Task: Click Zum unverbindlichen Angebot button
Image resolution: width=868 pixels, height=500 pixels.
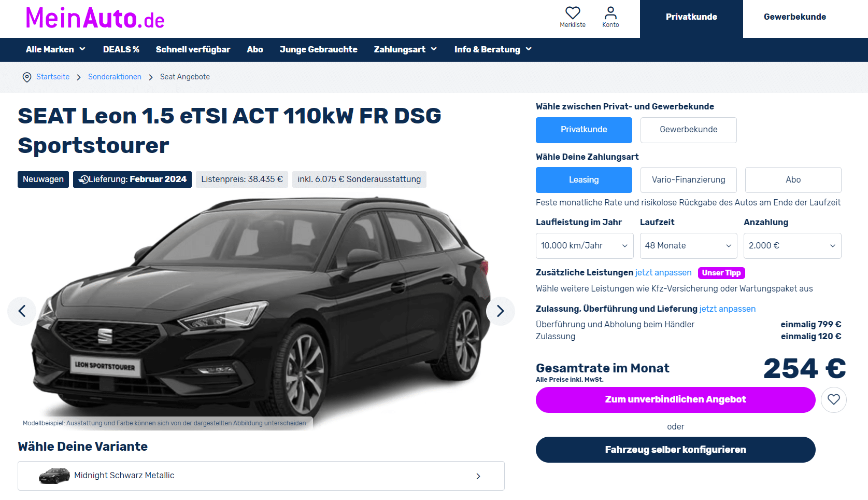Action: (x=675, y=400)
